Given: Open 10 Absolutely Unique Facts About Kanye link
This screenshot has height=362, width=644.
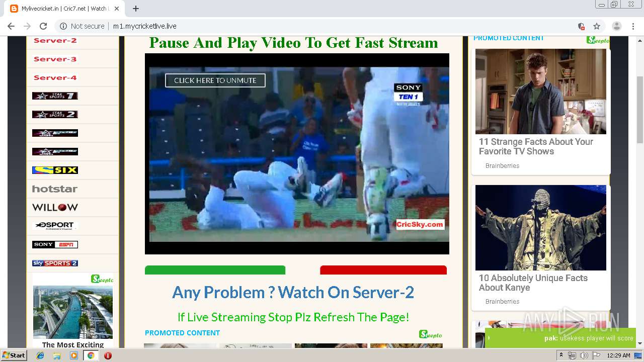Looking at the screenshot, I should pyautogui.click(x=533, y=283).
